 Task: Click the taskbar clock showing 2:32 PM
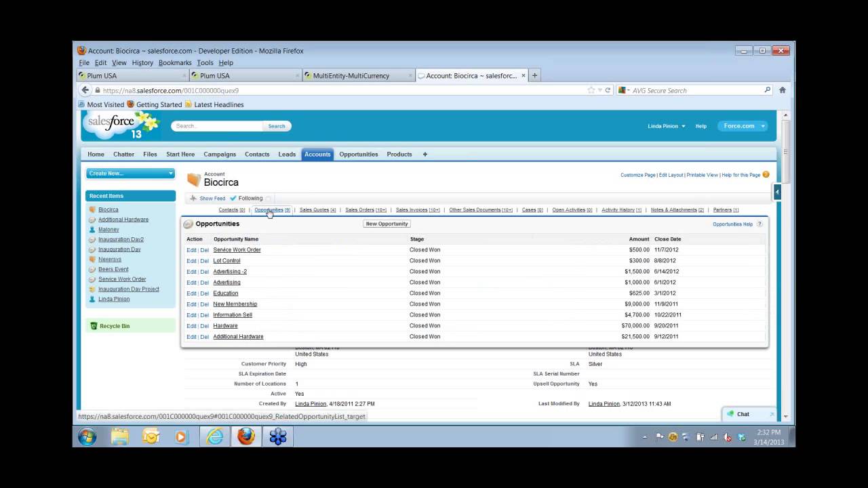click(768, 432)
